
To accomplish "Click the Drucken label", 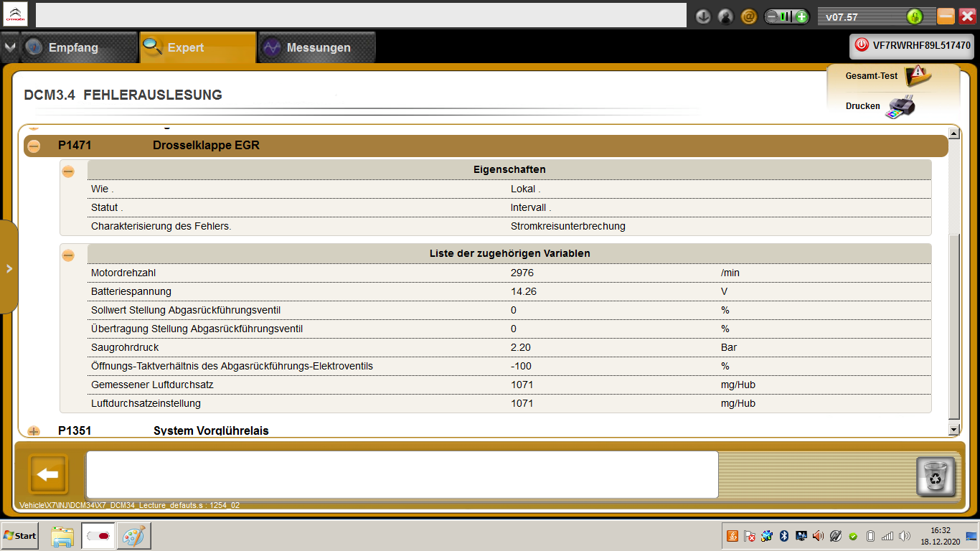I will pyautogui.click(x=863, y=105).
